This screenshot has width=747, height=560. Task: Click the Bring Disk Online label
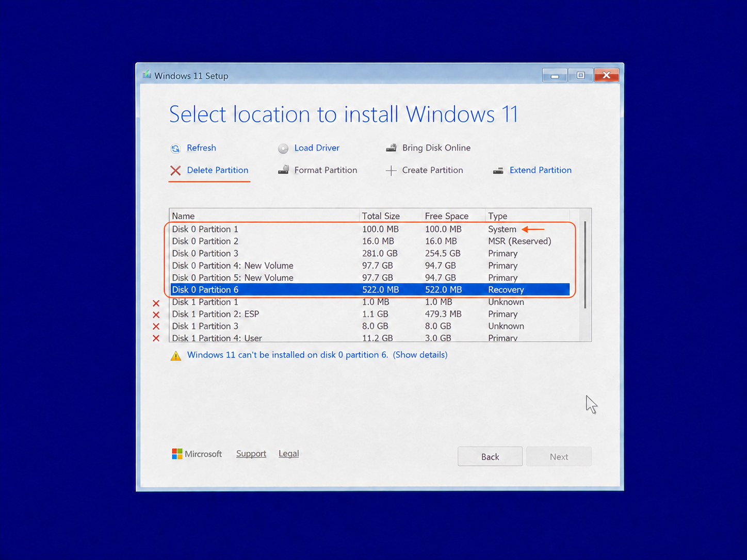pos(436,148)
